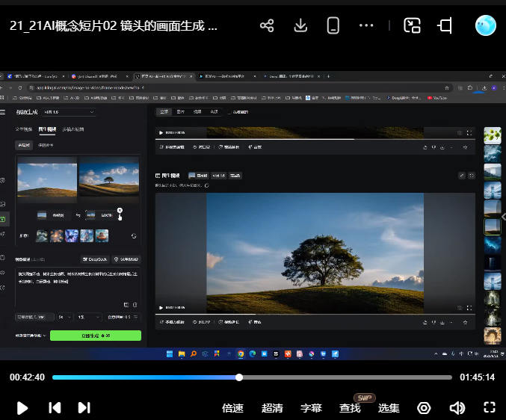Open the 字幕 subtitles option

point(311,408)
